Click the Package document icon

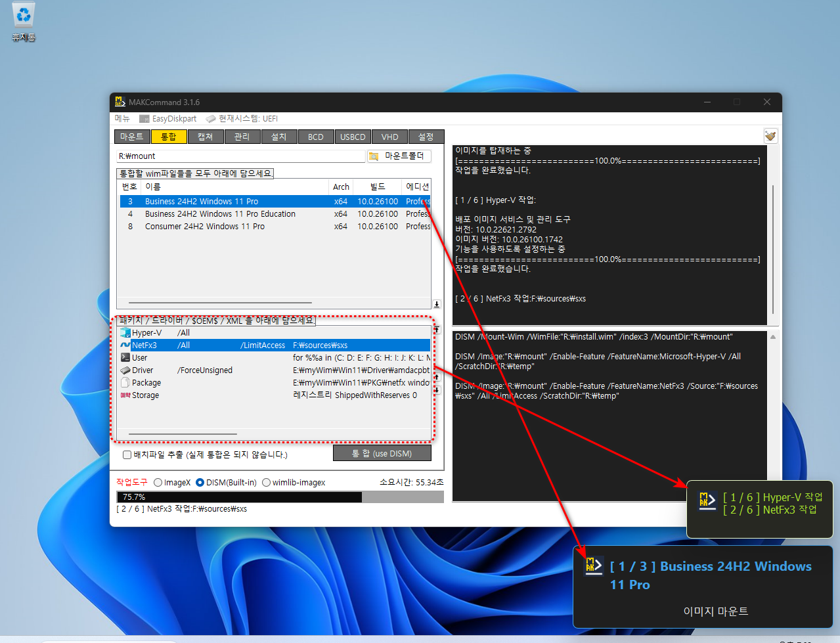coord(125,383)
